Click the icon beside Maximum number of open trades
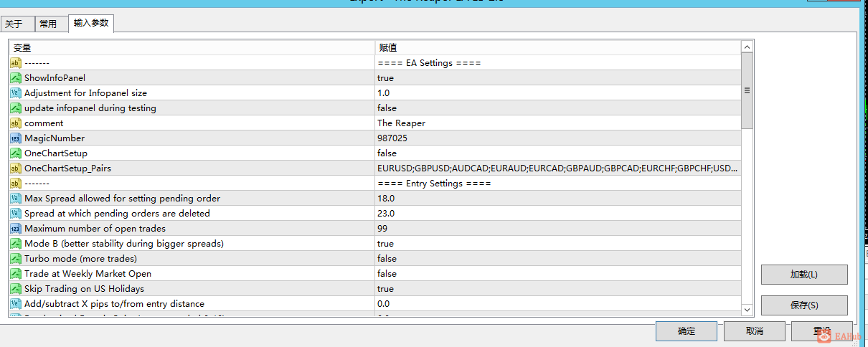868x347 pixels. [x=16, y=228]
